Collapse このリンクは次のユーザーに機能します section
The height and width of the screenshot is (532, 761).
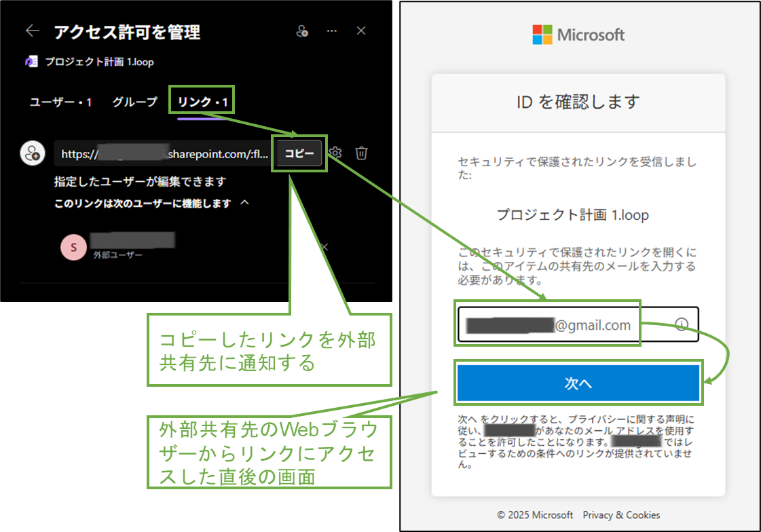pyautogui.click(x=244, y=203)
